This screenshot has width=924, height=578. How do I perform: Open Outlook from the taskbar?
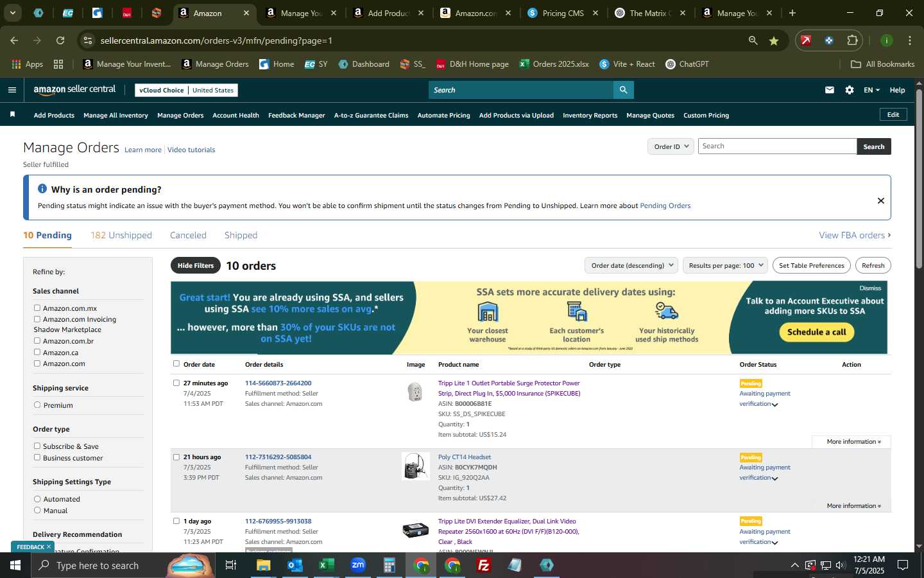tap(295, 565)
